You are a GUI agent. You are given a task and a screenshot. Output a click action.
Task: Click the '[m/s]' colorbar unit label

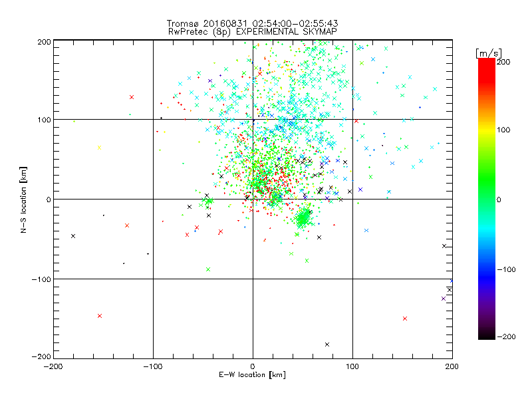coord(489,53)
